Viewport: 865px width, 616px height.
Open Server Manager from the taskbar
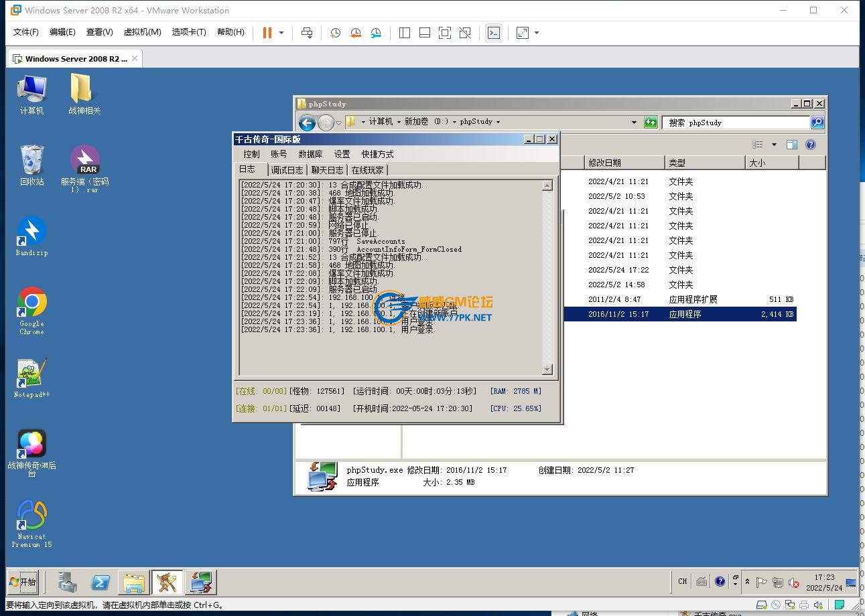tap(67, 583)
